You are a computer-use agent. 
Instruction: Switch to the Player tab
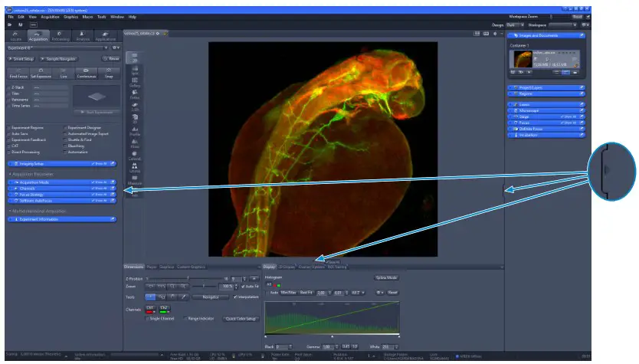(x=151, y=267)
